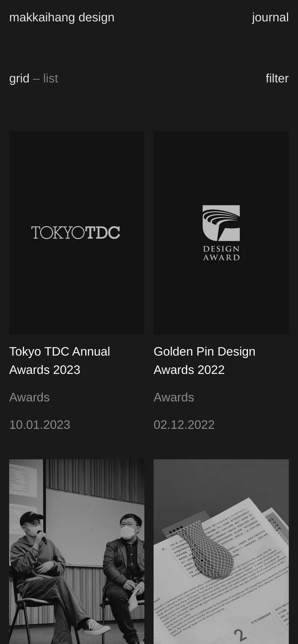Select Awards tag under Golden Pin entry
298x644 pixels.
174,398
